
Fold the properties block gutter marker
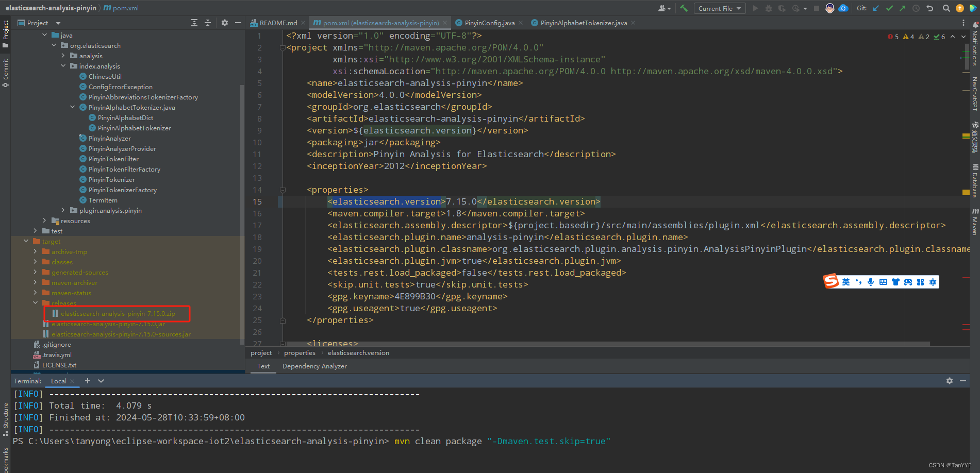pyautogui.click(x=283, y=190)
